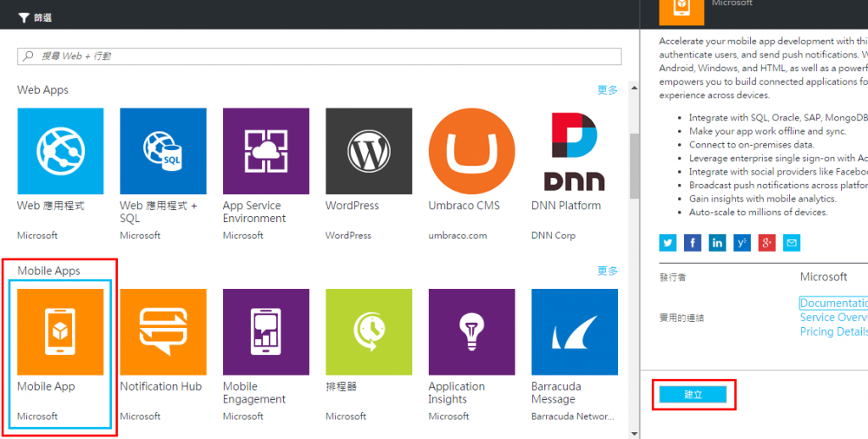This screenshot has height=439, width=868.
Task: Click the Application Insights title text
Action: click(457, 392)
